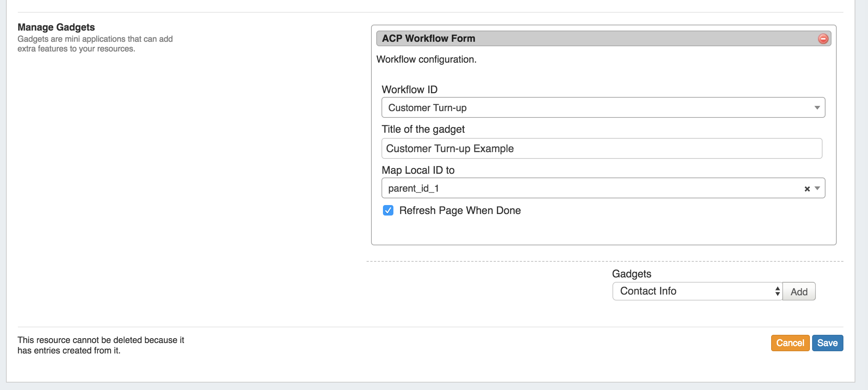Screen dimensions: 868x390
Task: Save the resource changes
Action: (x=827, y=343)
